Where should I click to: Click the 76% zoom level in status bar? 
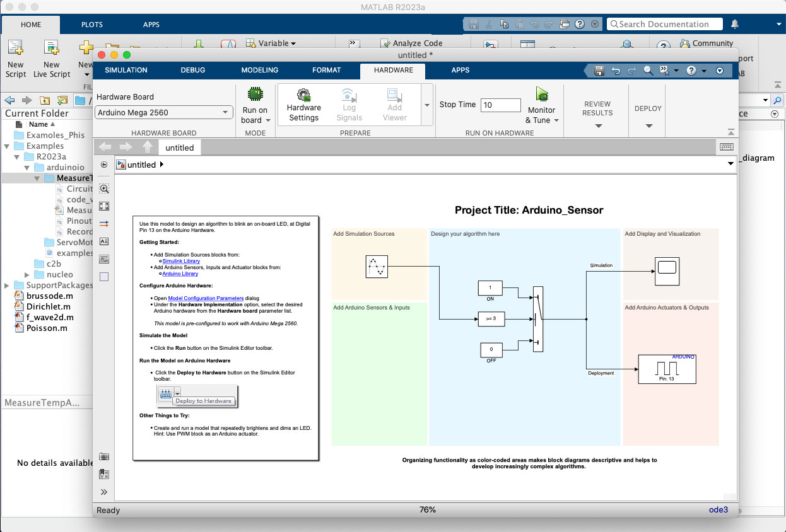point(428,509)
